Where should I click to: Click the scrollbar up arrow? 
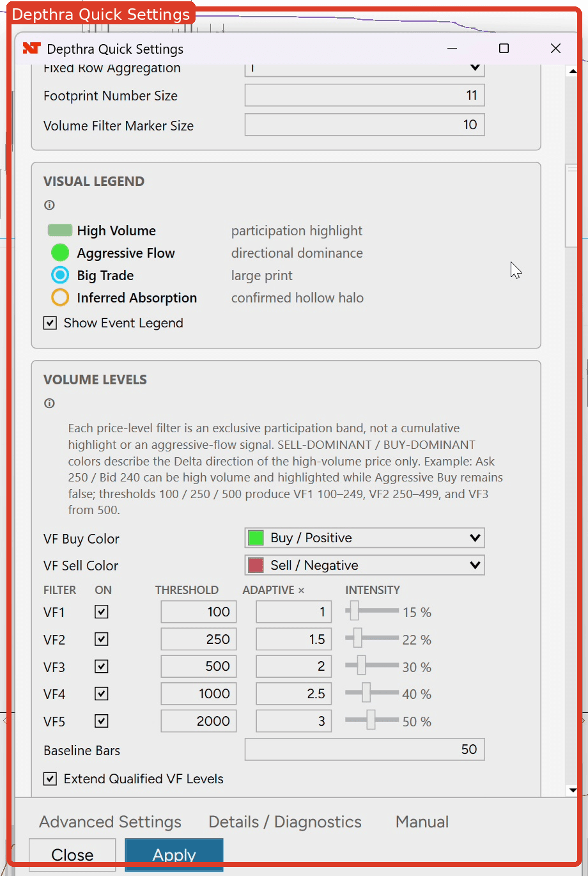pyautogui.click(x=573, y=71)
